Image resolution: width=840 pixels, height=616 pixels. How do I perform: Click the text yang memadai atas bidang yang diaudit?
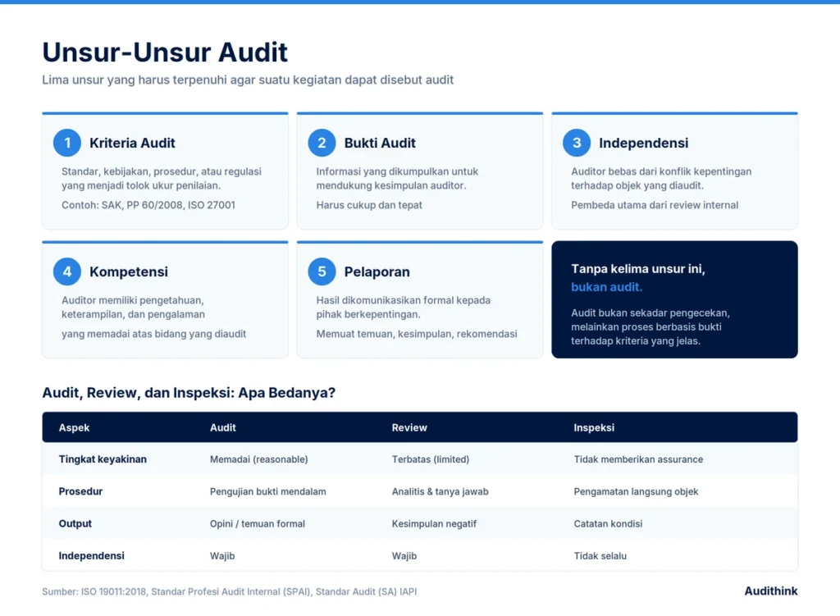pos(153,334)
